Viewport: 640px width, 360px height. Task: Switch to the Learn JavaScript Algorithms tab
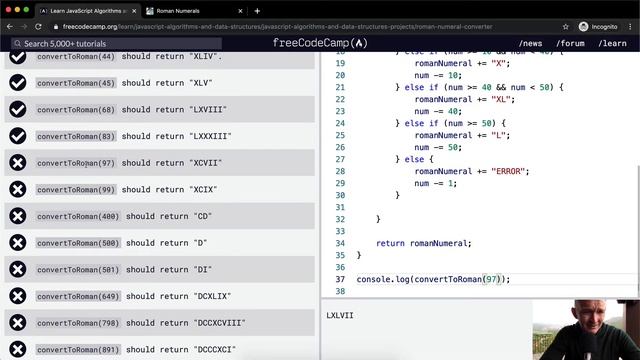click(87, 11)
